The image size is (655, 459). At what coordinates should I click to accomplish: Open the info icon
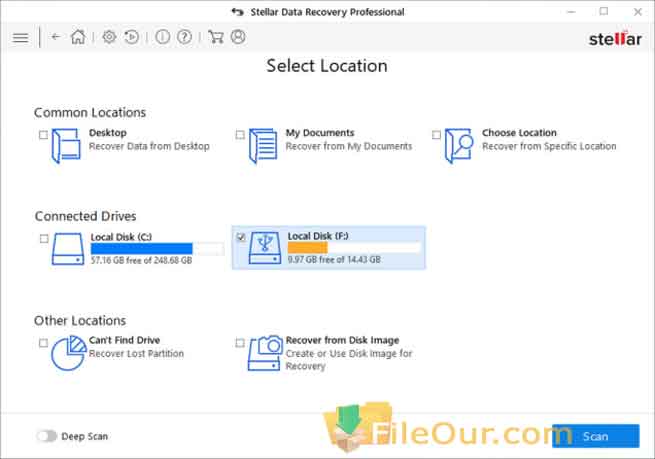(162, 37)
